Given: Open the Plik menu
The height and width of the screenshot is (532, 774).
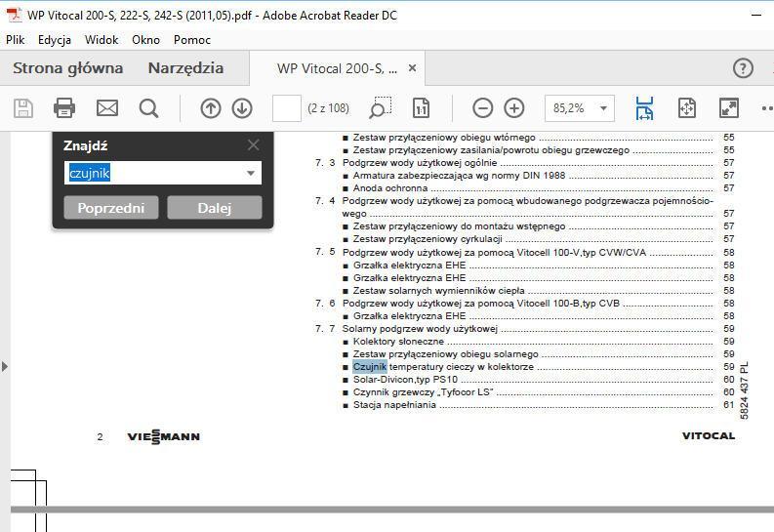Looking at the screenshot, I should coord(16,40).
